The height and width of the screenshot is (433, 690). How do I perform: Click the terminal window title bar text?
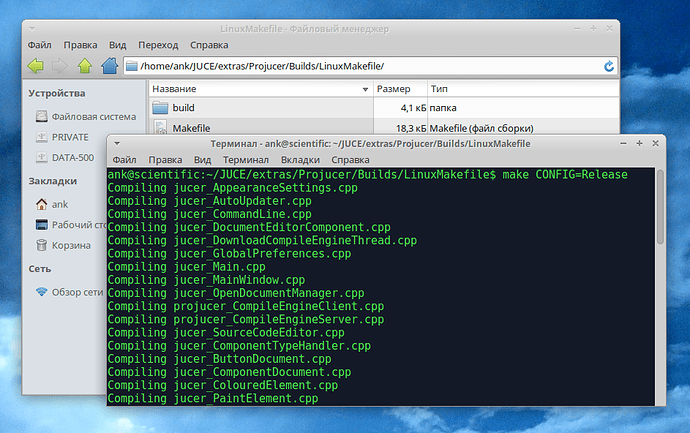click(370, 144)
